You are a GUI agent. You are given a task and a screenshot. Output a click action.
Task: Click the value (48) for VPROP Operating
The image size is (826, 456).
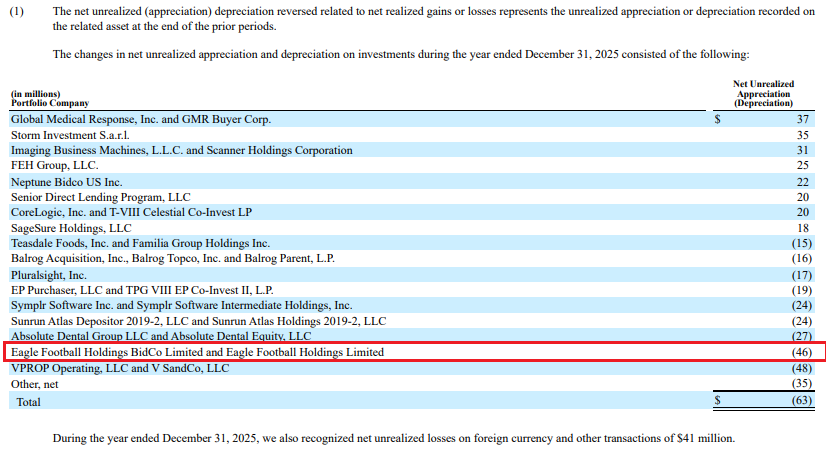click(802, 368)
